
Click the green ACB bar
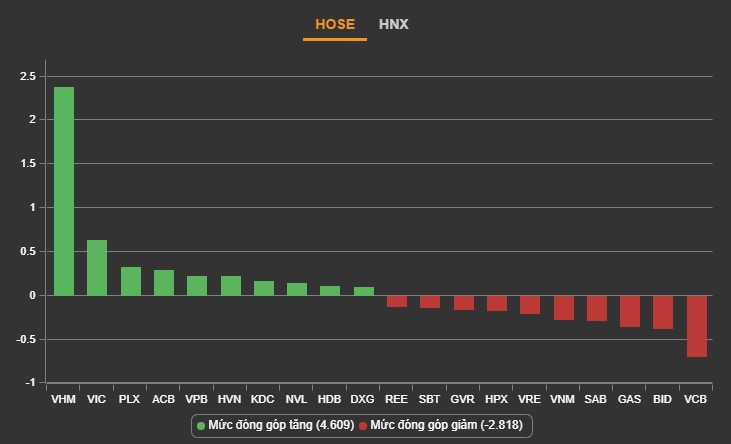pos(164,283)
